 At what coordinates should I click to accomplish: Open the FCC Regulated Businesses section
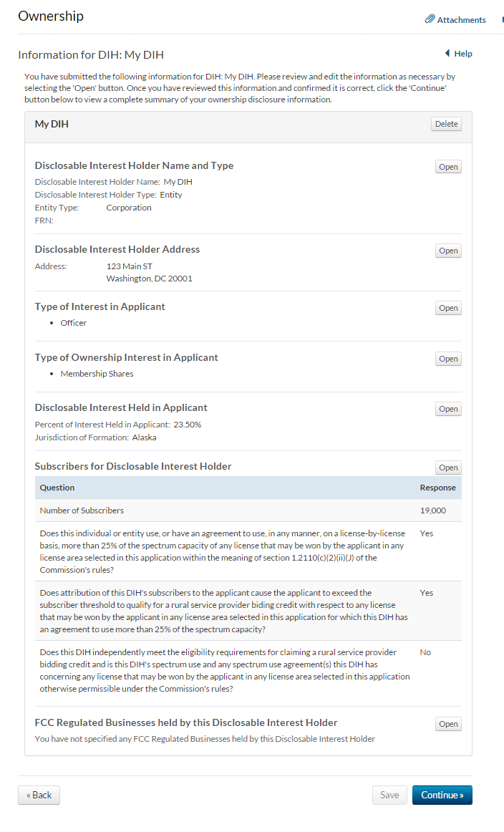pos(448,724)
